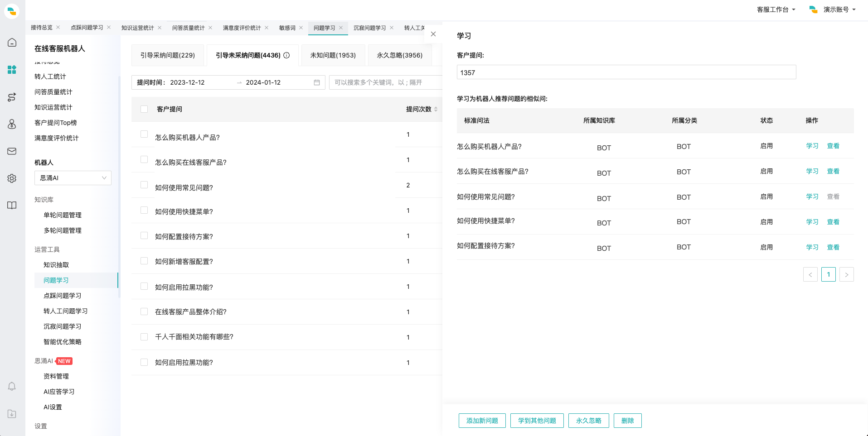868x436 pixels.
Task: Click the 添加新问题 button
Action: tap(482, 421)
